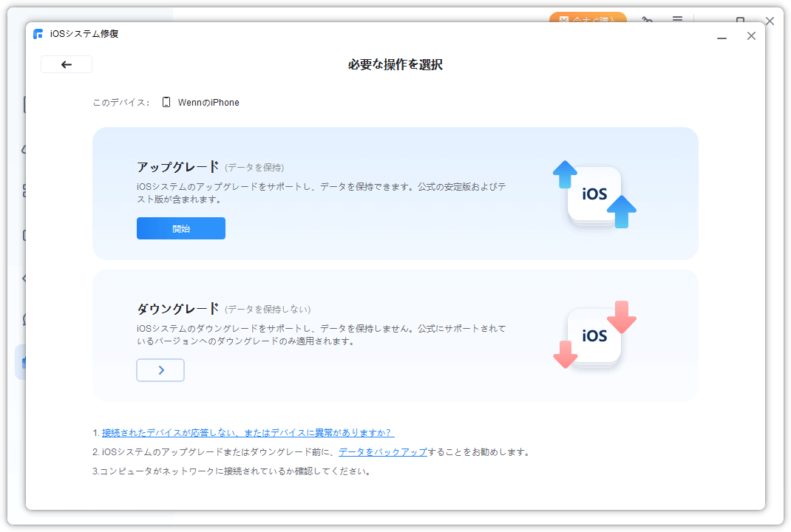The image size is (791, 532).
Task: Open the hamburger menu in the background window
Action: point(677,18)
